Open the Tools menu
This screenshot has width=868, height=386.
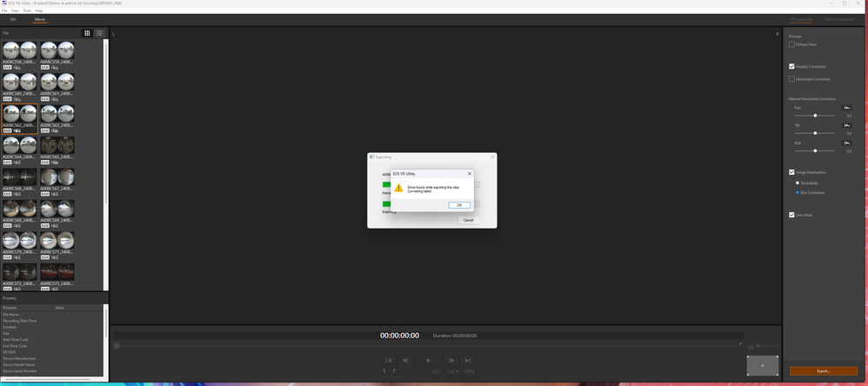point(27,10)
